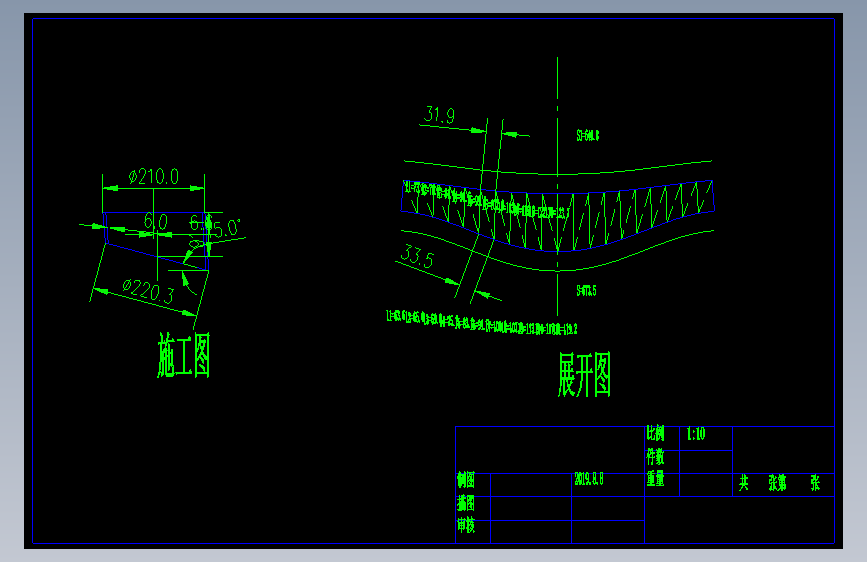This screenshot has height=562, width=867.
Task: Select the 审核 label in title block
Action: (x=466, y=525)
